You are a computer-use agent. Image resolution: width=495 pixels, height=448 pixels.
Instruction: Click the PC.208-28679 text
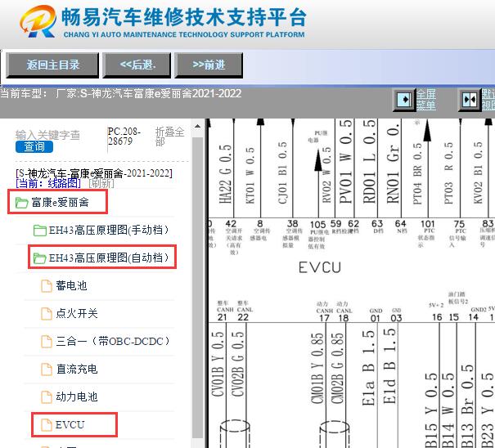124,137
